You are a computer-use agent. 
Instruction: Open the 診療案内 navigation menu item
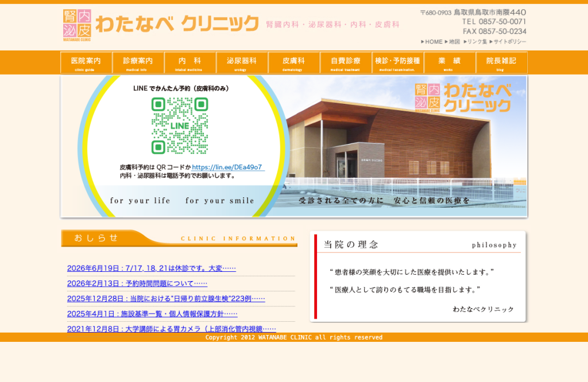(138, 63)
